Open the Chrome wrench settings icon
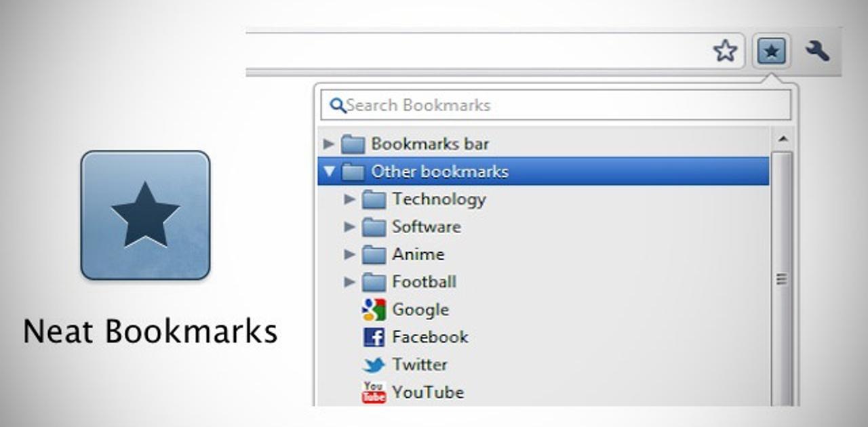868x427 pixels. point(818,50)
